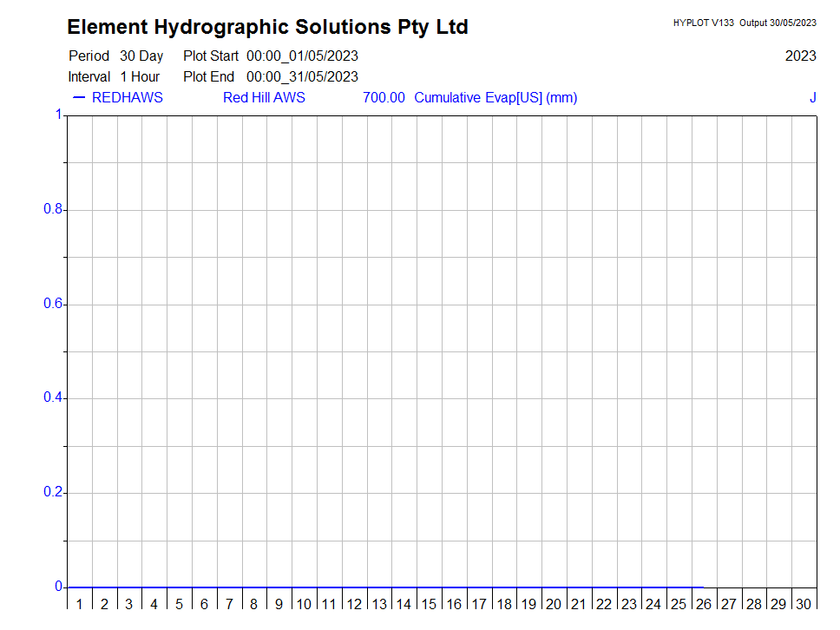Click the 2023 year label at top right
Screen dimensions: 840x630
(800, 56)
